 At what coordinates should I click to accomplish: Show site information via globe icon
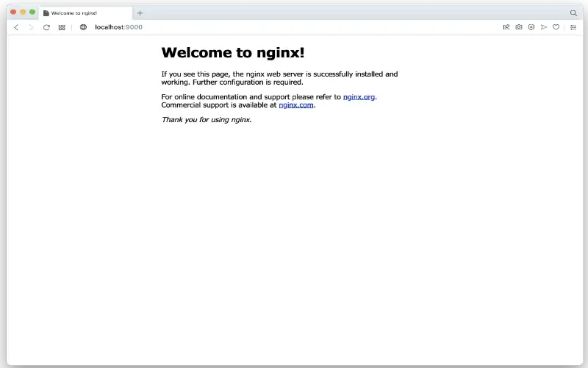83,27
